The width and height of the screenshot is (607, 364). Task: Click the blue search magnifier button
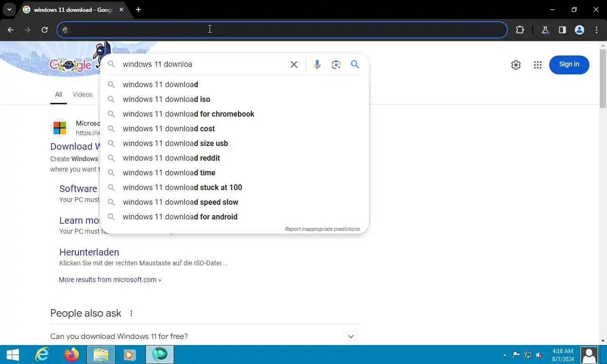point(355,64)
